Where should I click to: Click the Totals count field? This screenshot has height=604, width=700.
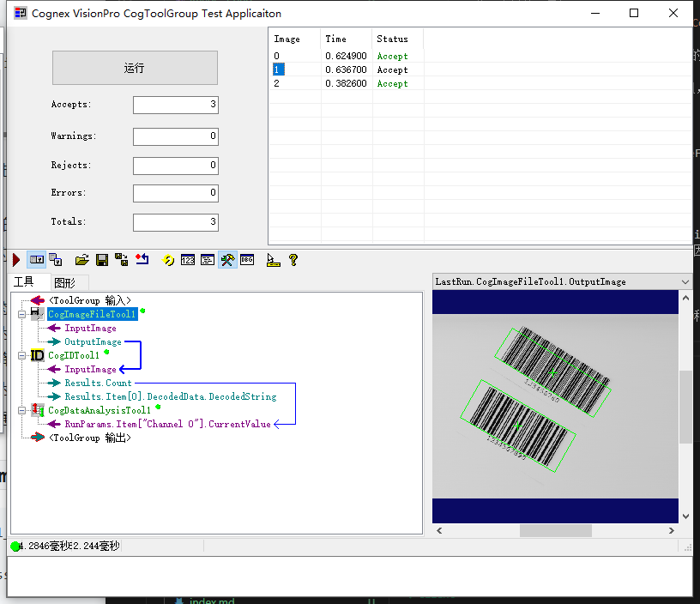[x=176, y=222]
